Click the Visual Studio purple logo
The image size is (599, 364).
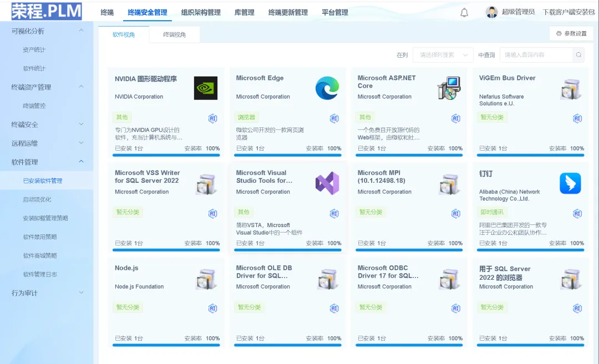coord(327,183)
